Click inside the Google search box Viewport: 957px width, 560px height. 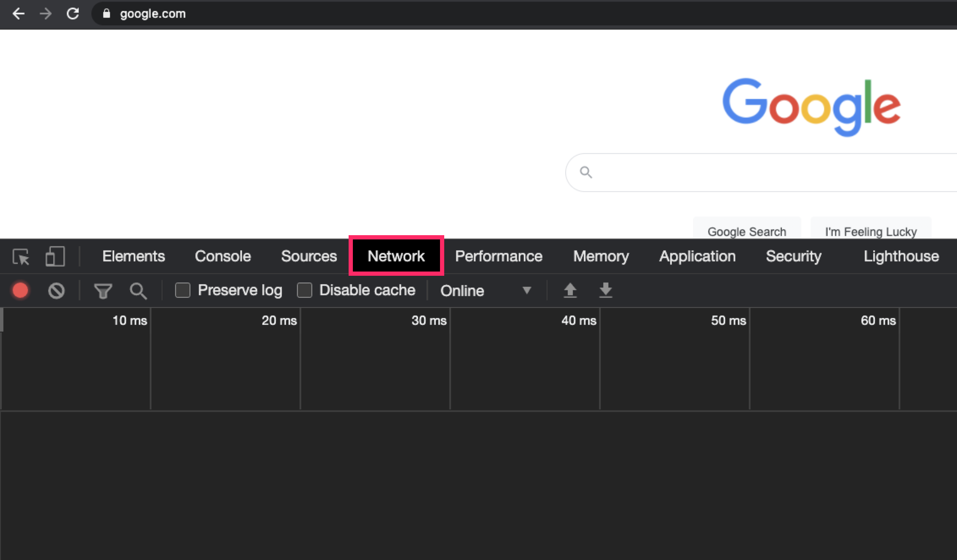pyautogui.click(x=762, y=173)
